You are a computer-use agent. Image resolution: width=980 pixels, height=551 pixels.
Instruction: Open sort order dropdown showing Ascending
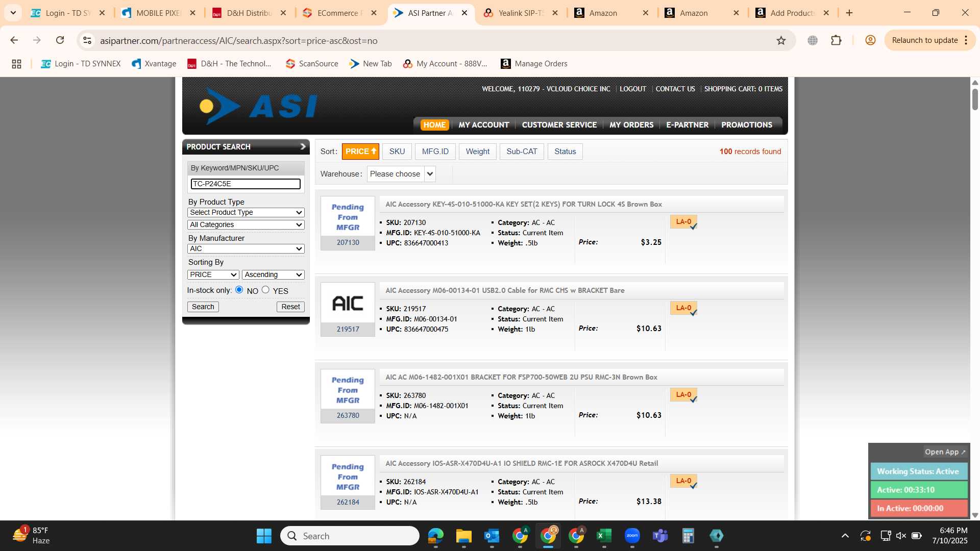click(x=273, y=274)
